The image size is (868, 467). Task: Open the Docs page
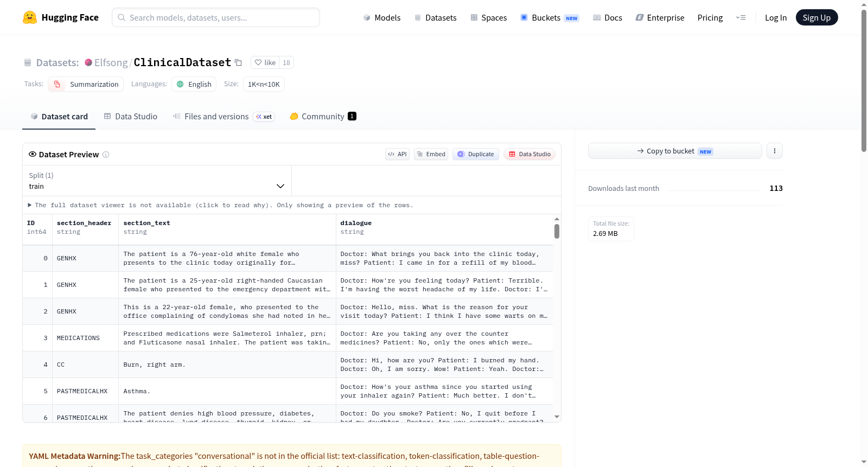pyautogui.click(x=607, y=17)
